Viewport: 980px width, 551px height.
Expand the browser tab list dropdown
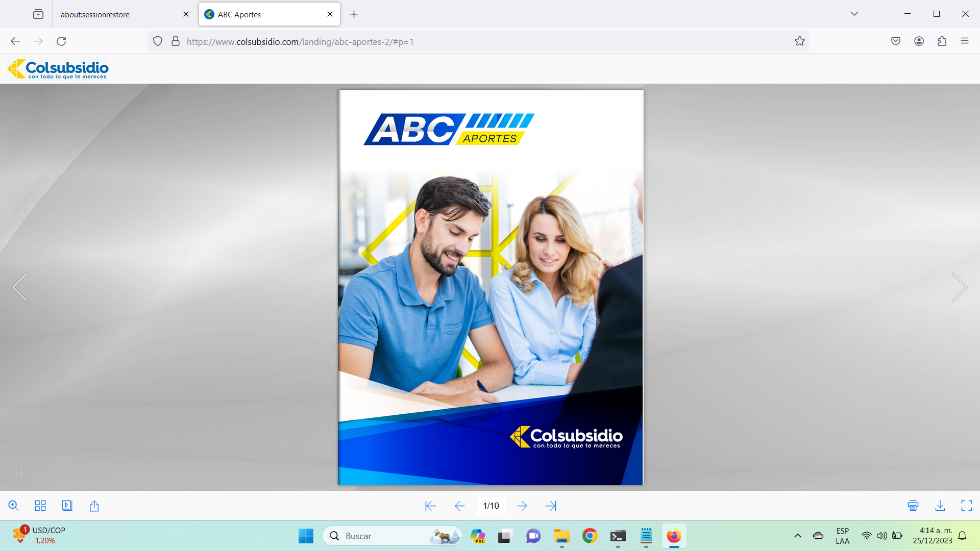pyautogui.click(x=854, y=14)
